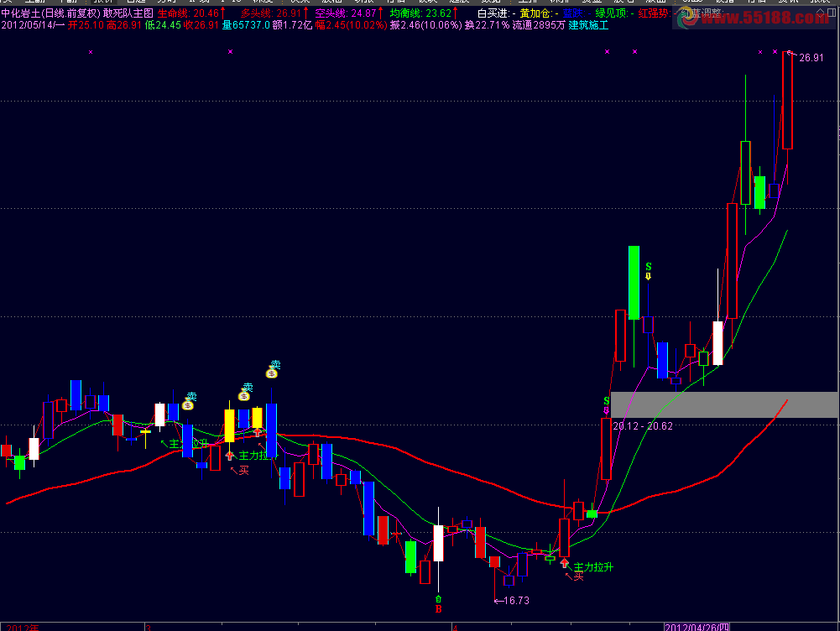Click the 2012年 label on the time axis
The image size is (840, 631).
(23, 628)
